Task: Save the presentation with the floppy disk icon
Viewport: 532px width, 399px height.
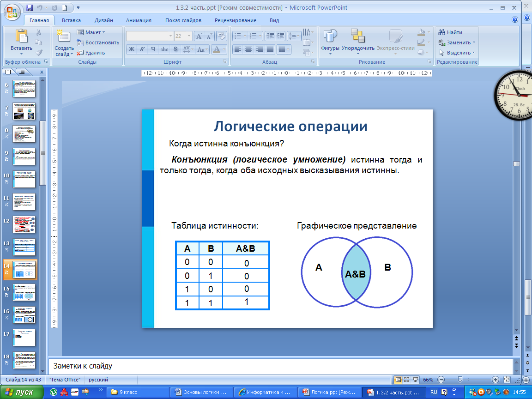Action: pyautogui.click(x=29, y=7)
